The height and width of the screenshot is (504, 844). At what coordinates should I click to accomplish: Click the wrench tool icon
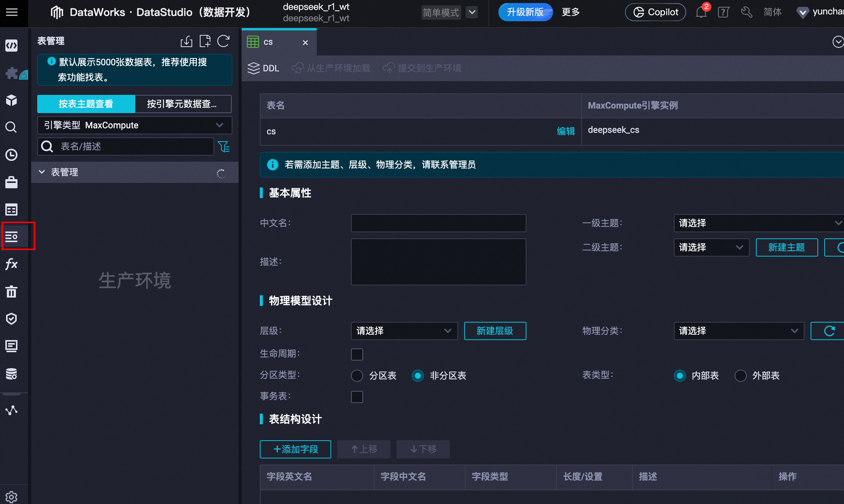click(x=746, y=12)
